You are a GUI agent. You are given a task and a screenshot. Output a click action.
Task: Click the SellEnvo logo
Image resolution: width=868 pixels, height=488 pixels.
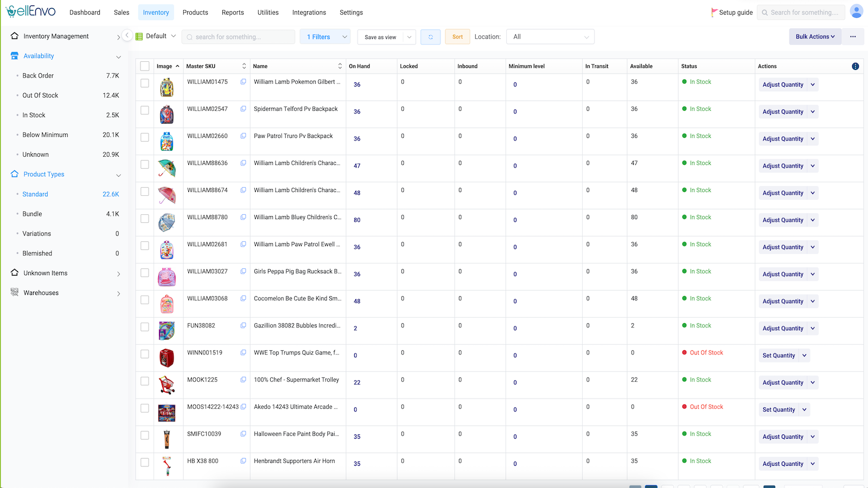[x=31, y=12]
